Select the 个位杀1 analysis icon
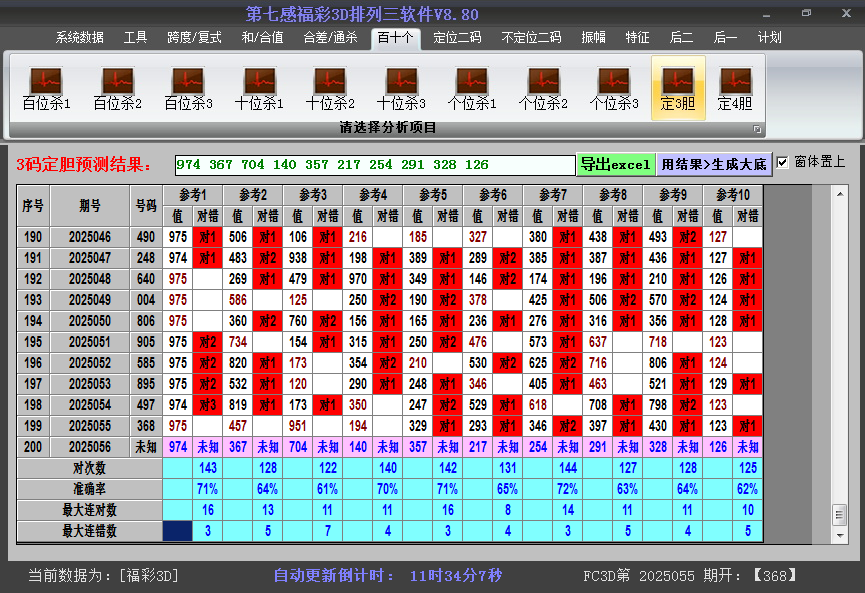Image resolution: width=865 pixels, height=593 pixels. click(x=472, y=88)
